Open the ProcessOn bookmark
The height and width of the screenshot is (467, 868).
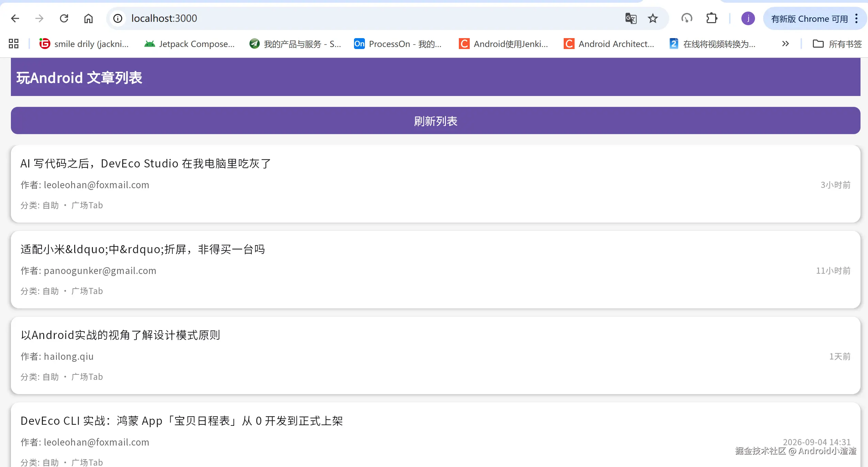click(x=398, y=44)
